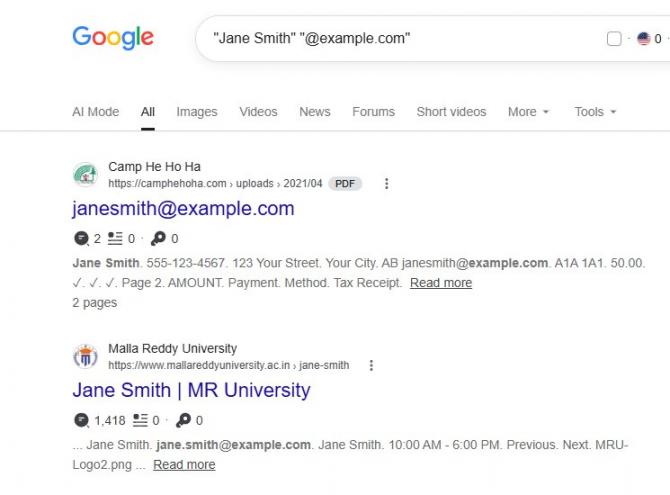Open the janesmith@example.com result title

183,209
